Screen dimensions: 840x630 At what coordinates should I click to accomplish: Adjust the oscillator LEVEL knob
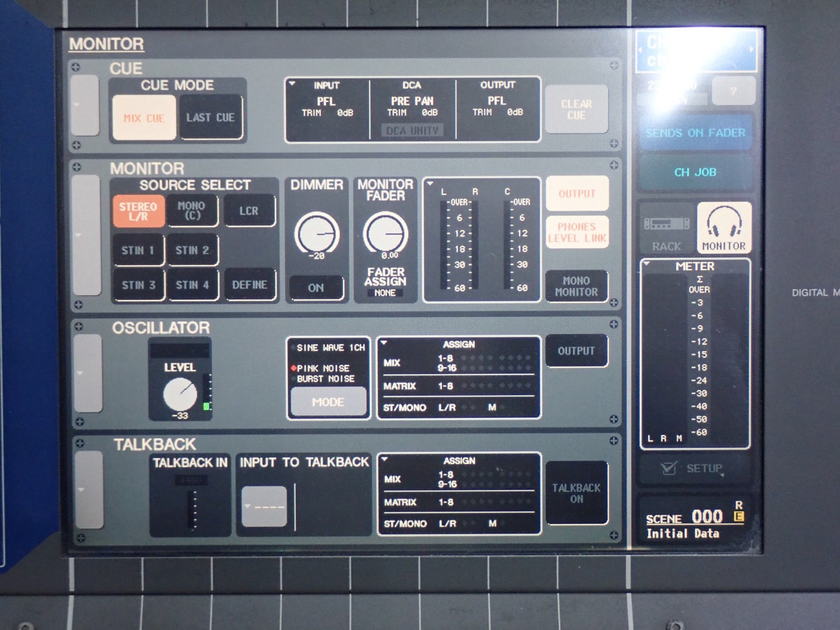click(180, 394)
